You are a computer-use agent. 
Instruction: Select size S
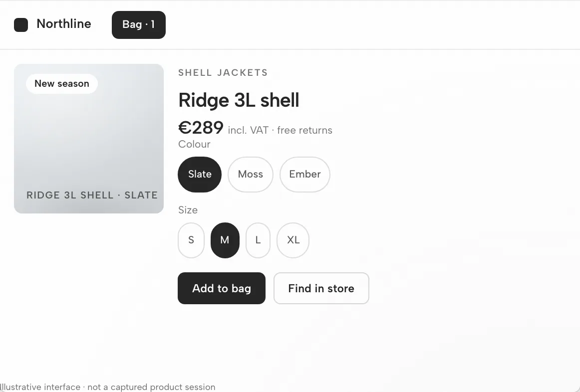coord(191,240)
